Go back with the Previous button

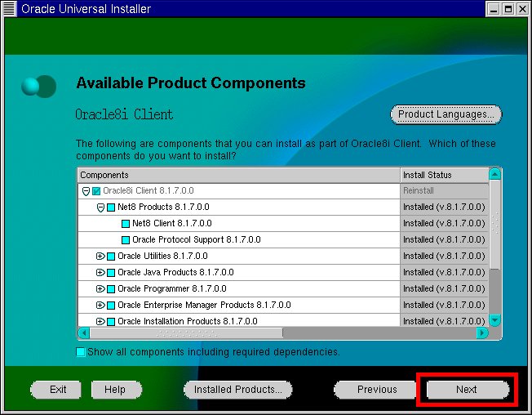point(377,389)
